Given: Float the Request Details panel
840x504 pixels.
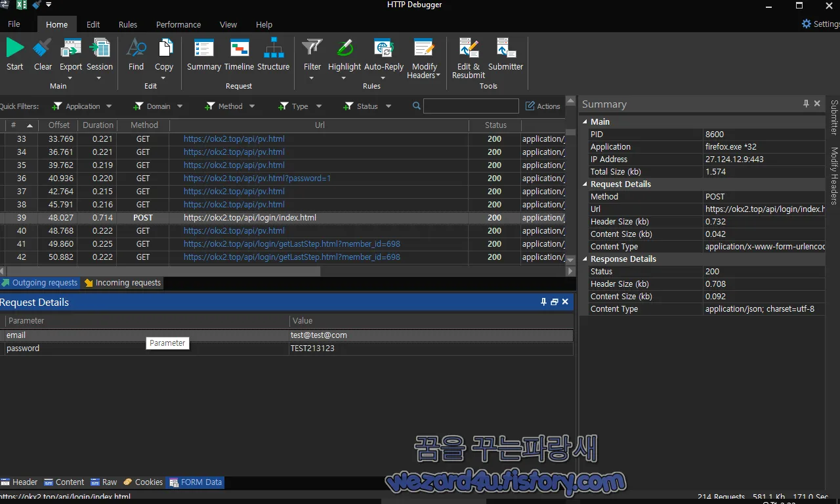Looking at the screenshot, I should point(554,302).
